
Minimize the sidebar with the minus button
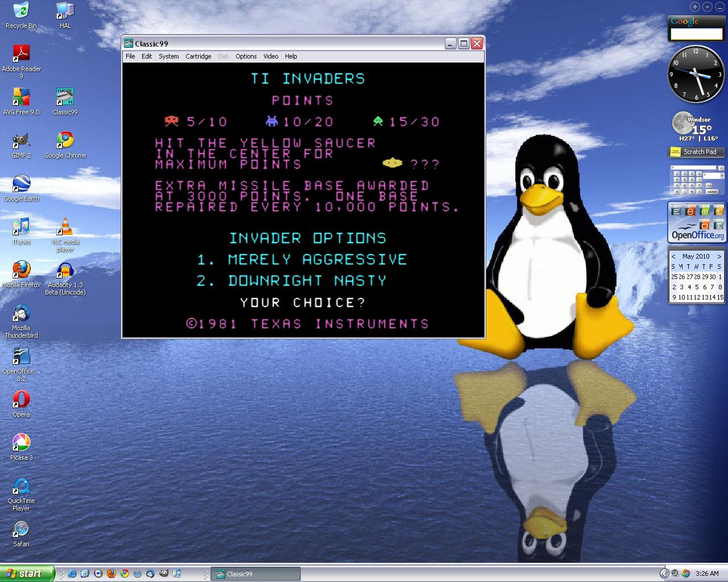click(719, 7)
